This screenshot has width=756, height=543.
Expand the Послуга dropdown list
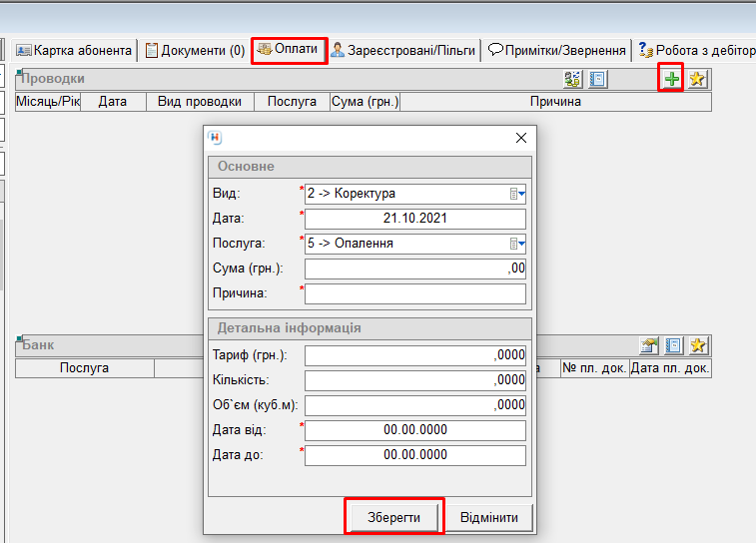[517, 244]
